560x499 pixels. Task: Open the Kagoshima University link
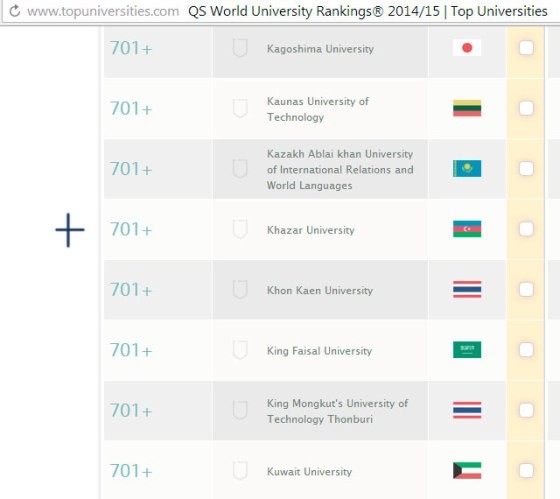tap(320, 49)
